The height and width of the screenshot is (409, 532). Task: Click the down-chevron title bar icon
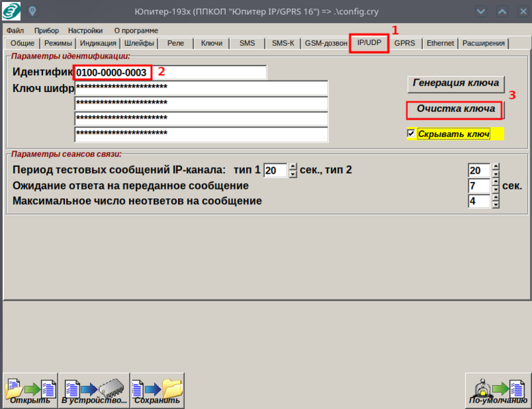click(x=482, y=12)
